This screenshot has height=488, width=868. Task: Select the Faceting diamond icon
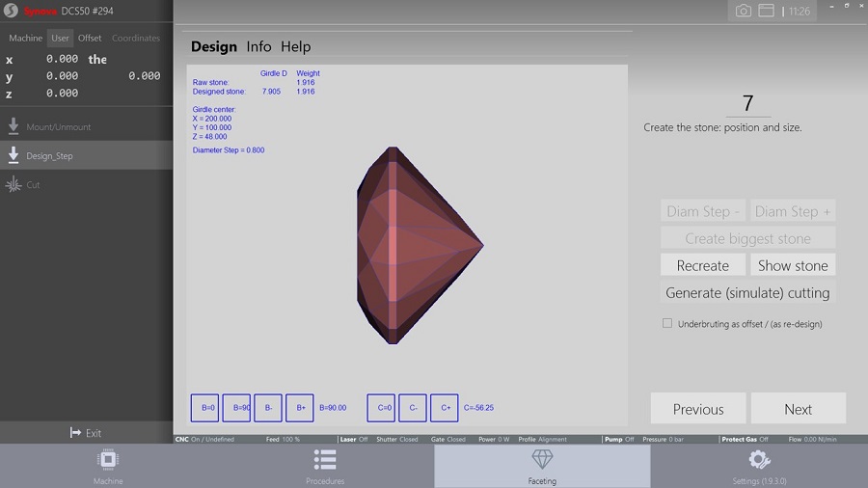pyautogui.click(x=542, y=459)
